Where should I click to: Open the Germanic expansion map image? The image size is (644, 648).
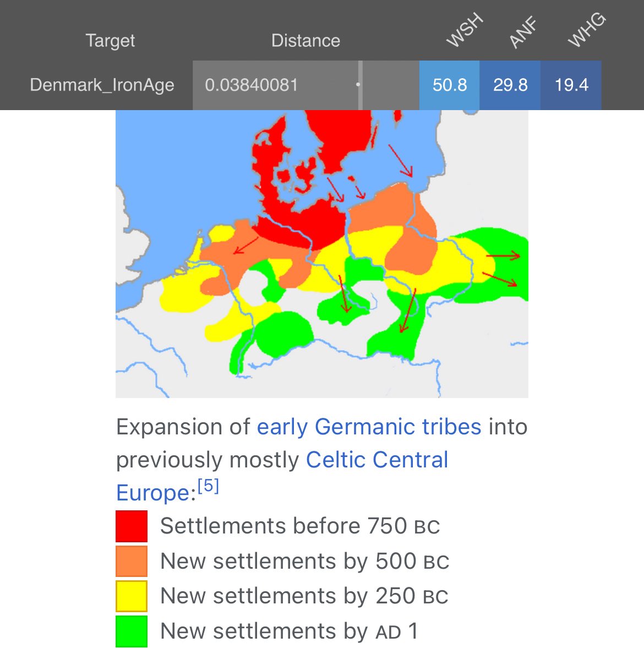(322, 254)
